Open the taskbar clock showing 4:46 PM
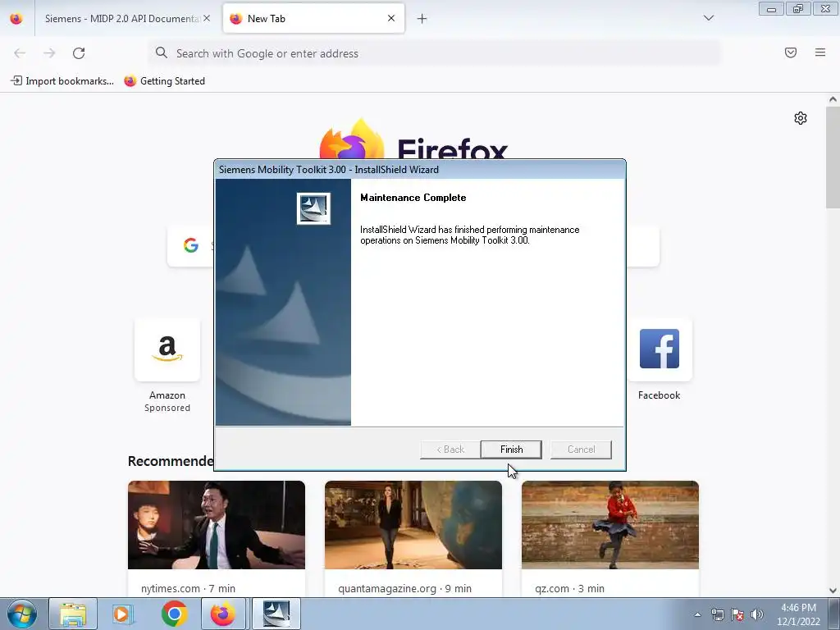 click(798, 614)
